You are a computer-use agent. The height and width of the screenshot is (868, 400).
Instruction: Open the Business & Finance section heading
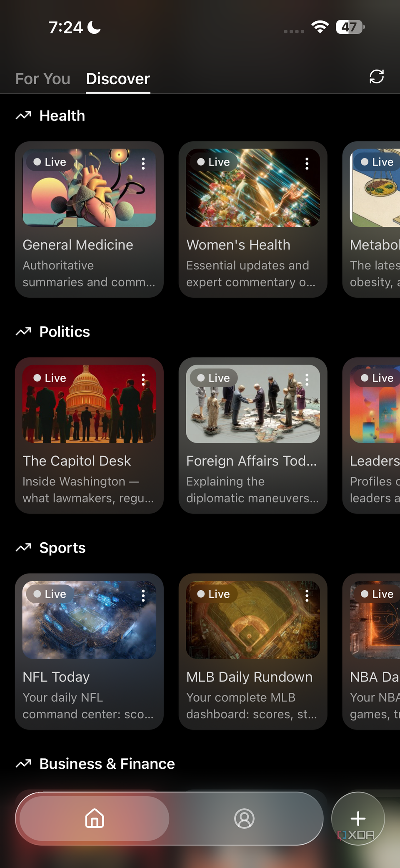click(x=107, y=764)
